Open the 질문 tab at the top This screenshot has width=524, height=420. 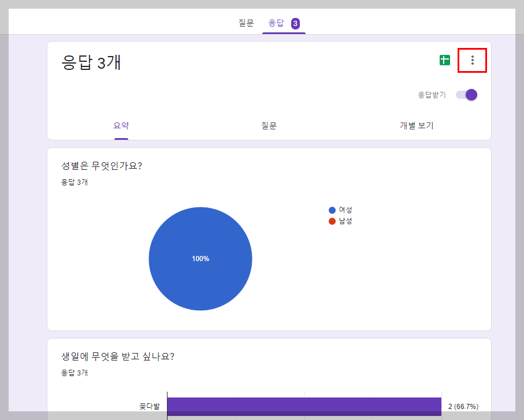click(x=246, y=23)
